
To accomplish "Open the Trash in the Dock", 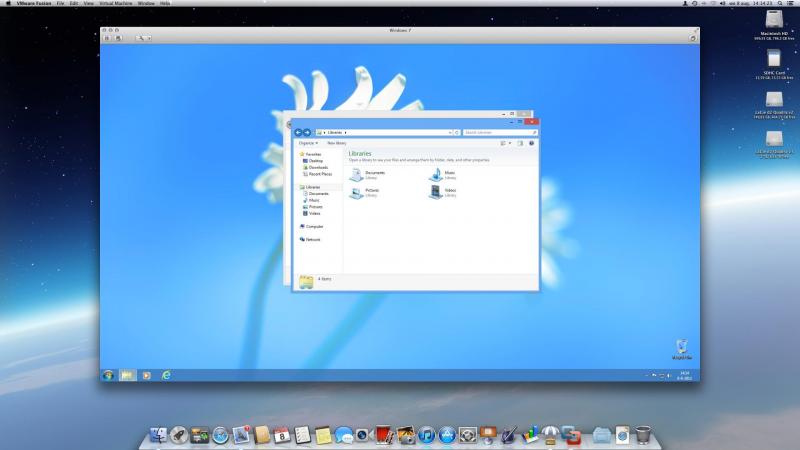I will 643,435.
